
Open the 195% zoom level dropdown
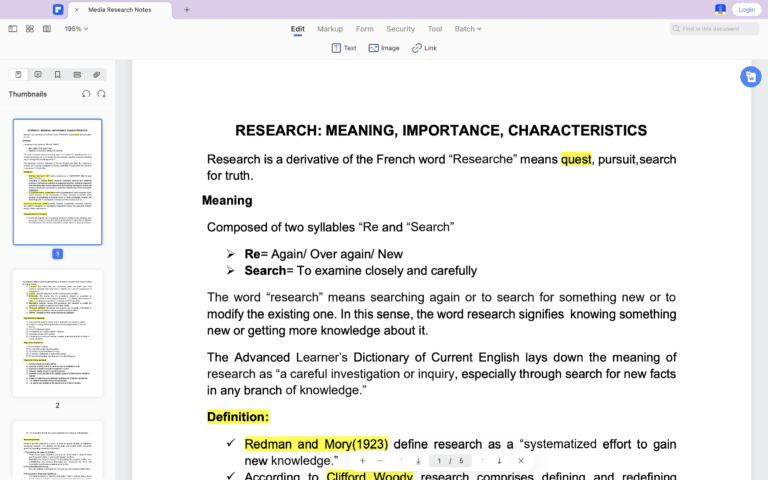pyautogui.click(x=76, y=29)
